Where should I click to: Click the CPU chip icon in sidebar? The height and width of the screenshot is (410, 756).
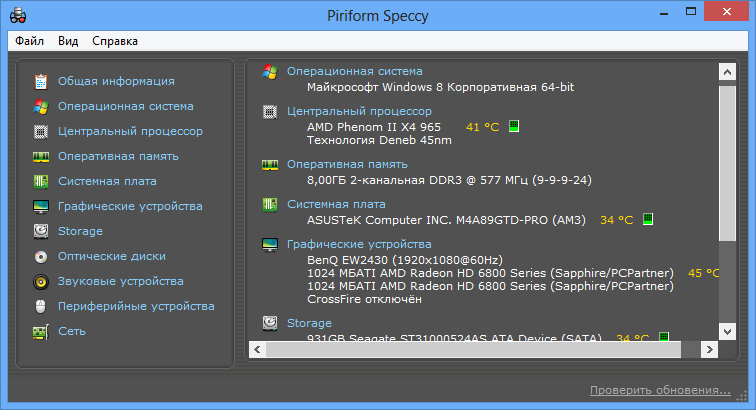pyautogui.click(x=41, y=132)
